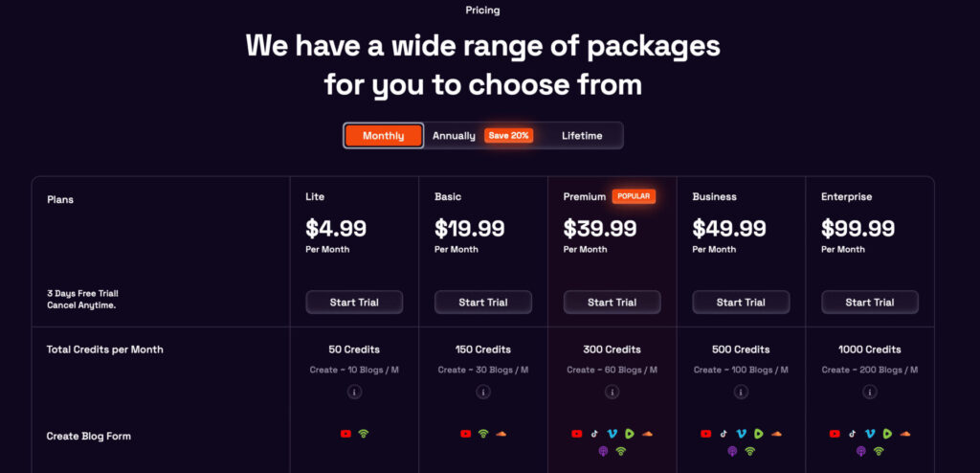Click the info icon under 500 Credits

(x=741, y=392)
